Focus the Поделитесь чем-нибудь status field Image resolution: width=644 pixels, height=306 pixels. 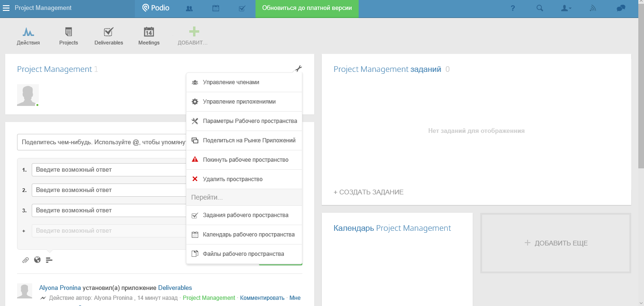pos(102,142)
